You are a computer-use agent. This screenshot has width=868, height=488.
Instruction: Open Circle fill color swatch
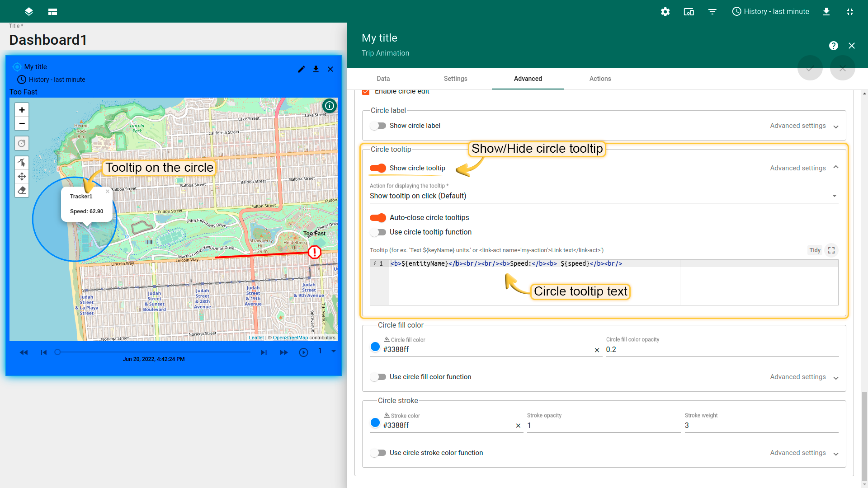(x=375, y=347)
